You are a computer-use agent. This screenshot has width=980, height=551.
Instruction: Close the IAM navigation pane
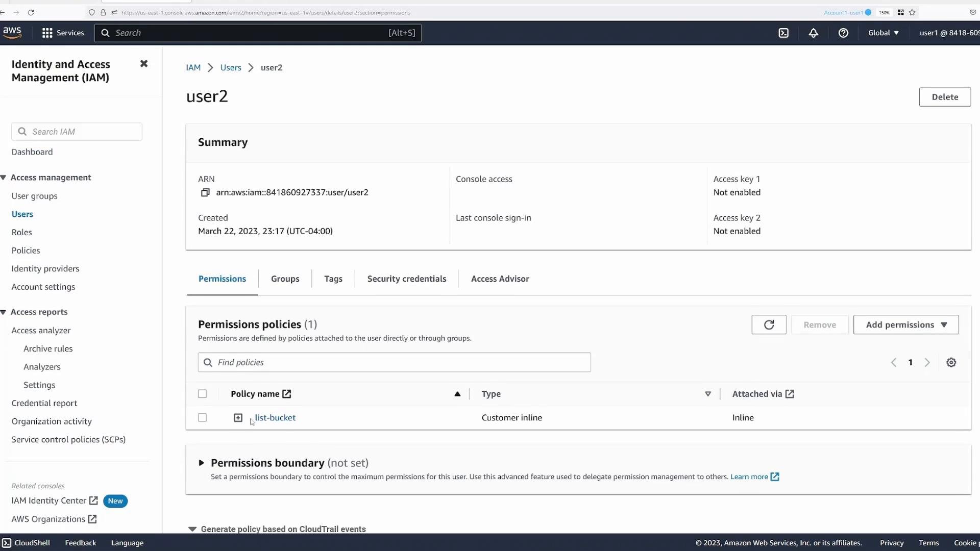tap(144, 64)
